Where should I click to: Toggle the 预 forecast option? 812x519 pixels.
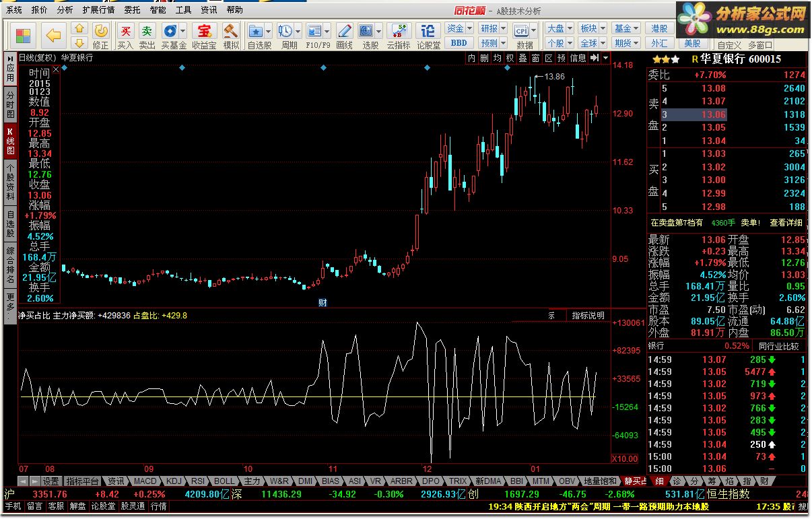click(x=562, y=58)
